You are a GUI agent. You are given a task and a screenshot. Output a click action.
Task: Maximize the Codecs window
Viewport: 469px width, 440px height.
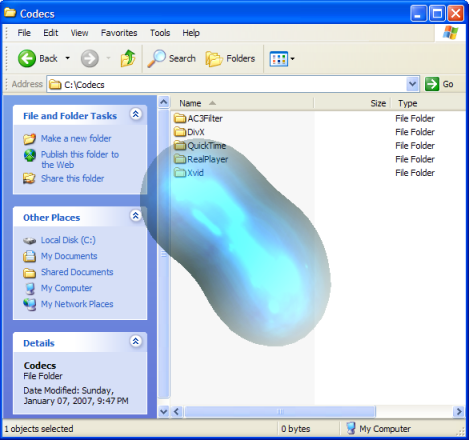(437, 14)
